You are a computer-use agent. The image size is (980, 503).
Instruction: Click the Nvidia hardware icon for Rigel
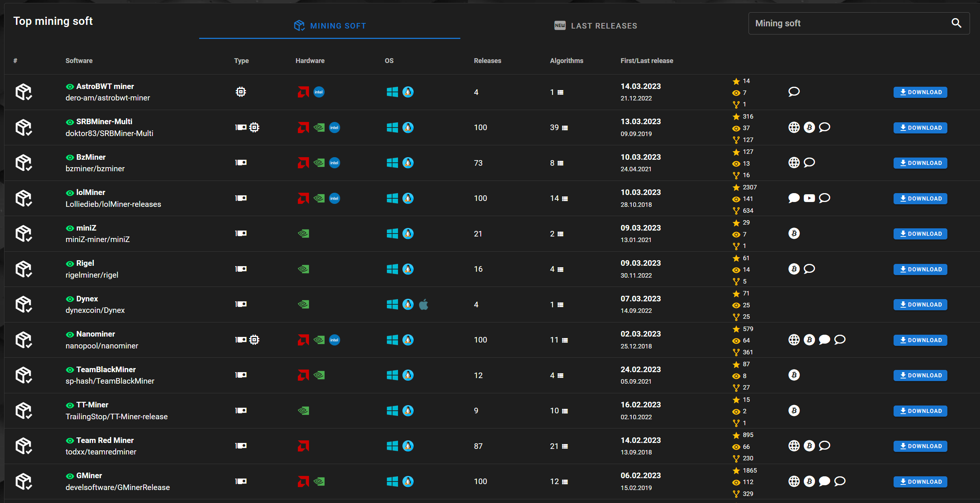pyautogui.click(x=303, y=269)
